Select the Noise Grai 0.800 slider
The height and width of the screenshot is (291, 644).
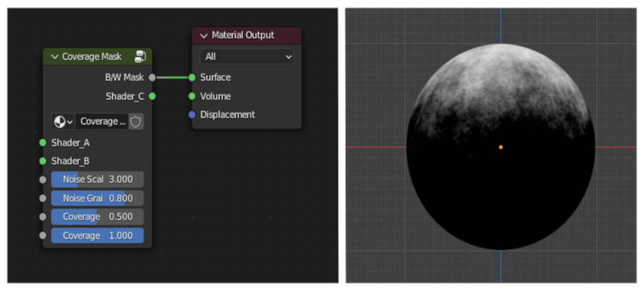point(97,199)
